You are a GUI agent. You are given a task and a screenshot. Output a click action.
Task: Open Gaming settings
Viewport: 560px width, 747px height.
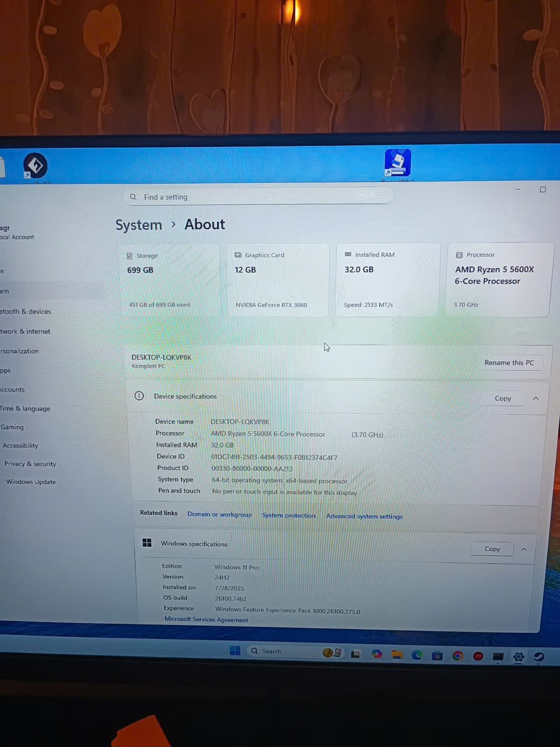click(12, 427)
